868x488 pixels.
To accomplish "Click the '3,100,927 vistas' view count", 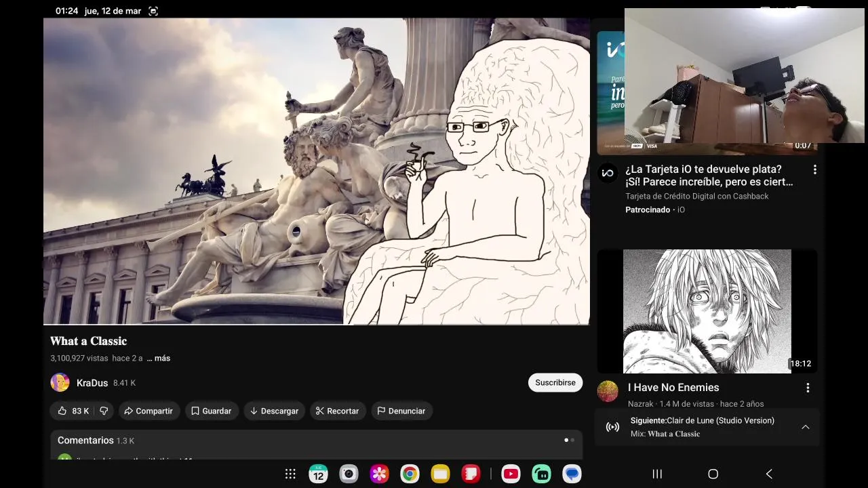I will click(x=79, y=358).
